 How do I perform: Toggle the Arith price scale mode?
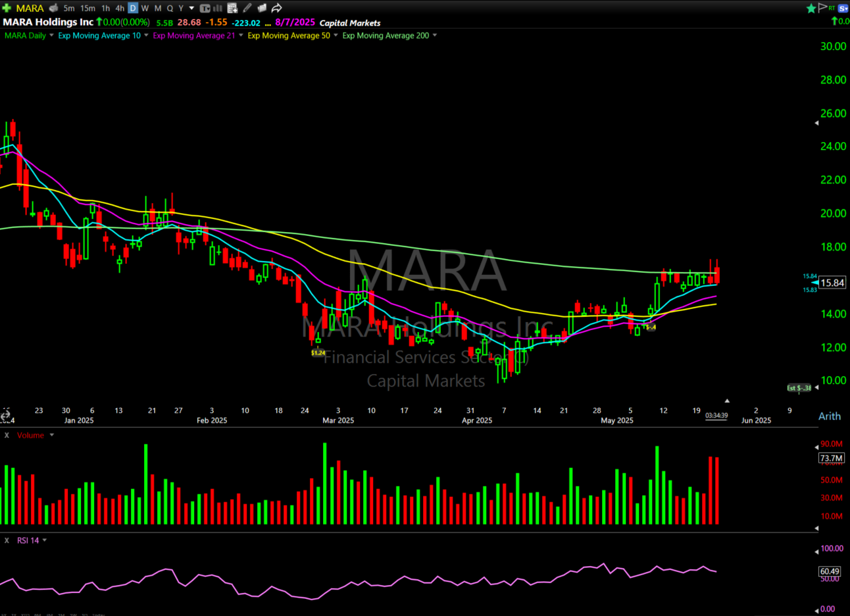(x=830, y=416)
